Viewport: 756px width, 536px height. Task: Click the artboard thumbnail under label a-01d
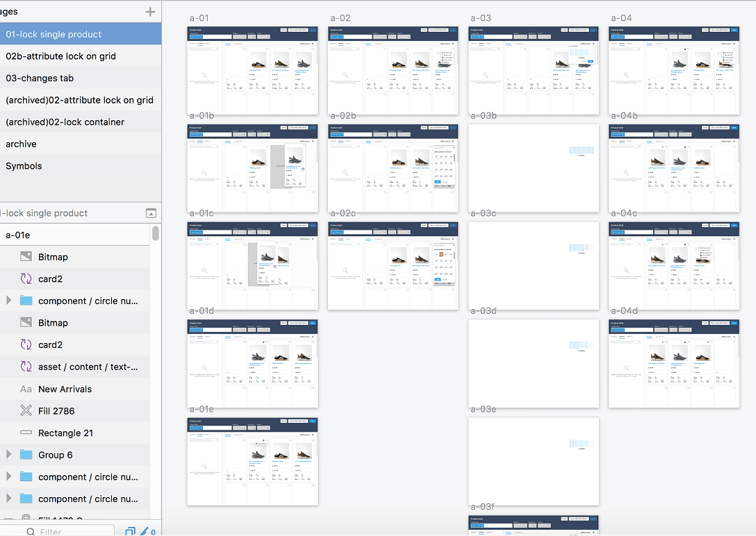pos(253,364)
